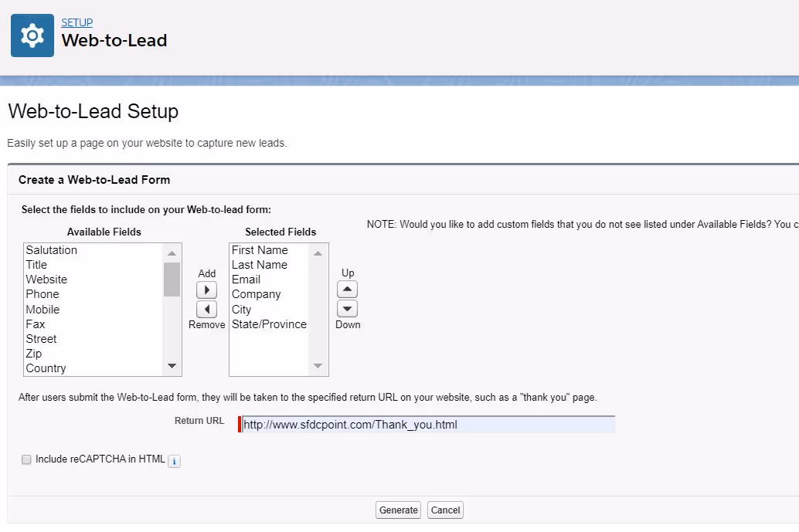Click the Add arrow to move a field
This screenshot has width=799, height=532.
point(206,290)
